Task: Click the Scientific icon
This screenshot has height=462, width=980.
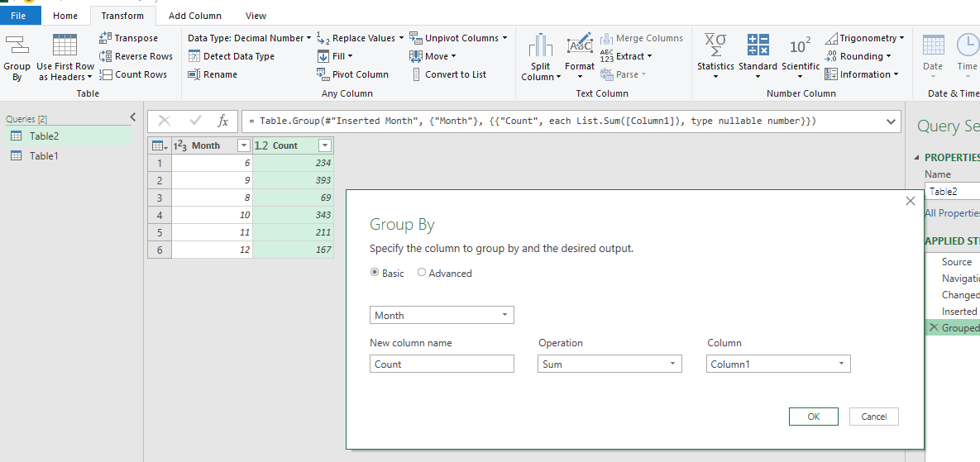Action: pos(800,46)
